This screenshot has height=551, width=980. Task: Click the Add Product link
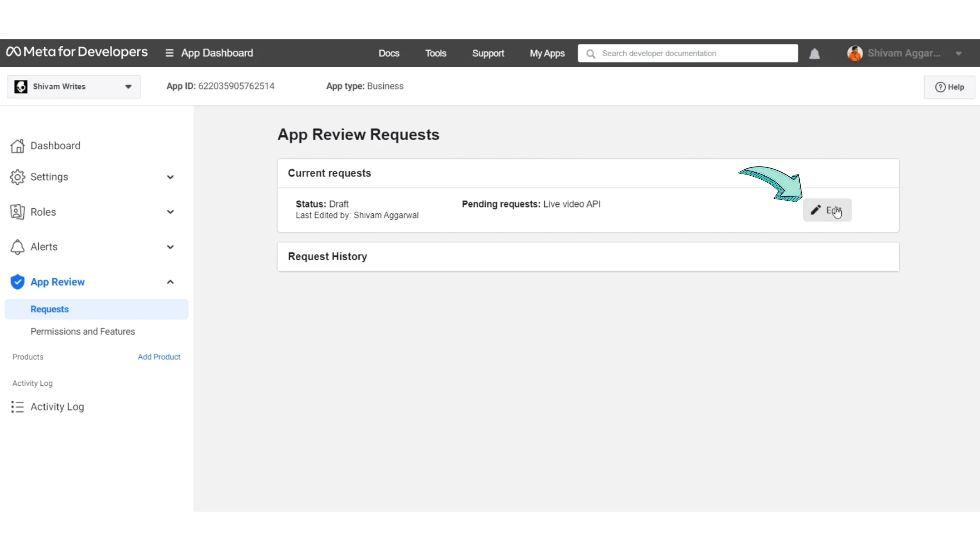tap(159, 356)
